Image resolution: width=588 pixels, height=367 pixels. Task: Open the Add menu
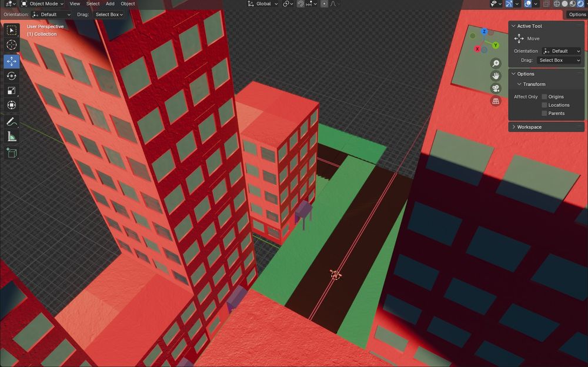tap(110, 4)
